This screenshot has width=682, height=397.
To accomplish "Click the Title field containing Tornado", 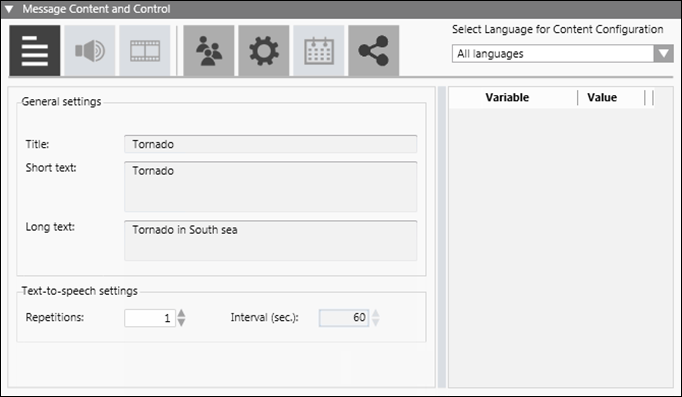I will [271, 144].
